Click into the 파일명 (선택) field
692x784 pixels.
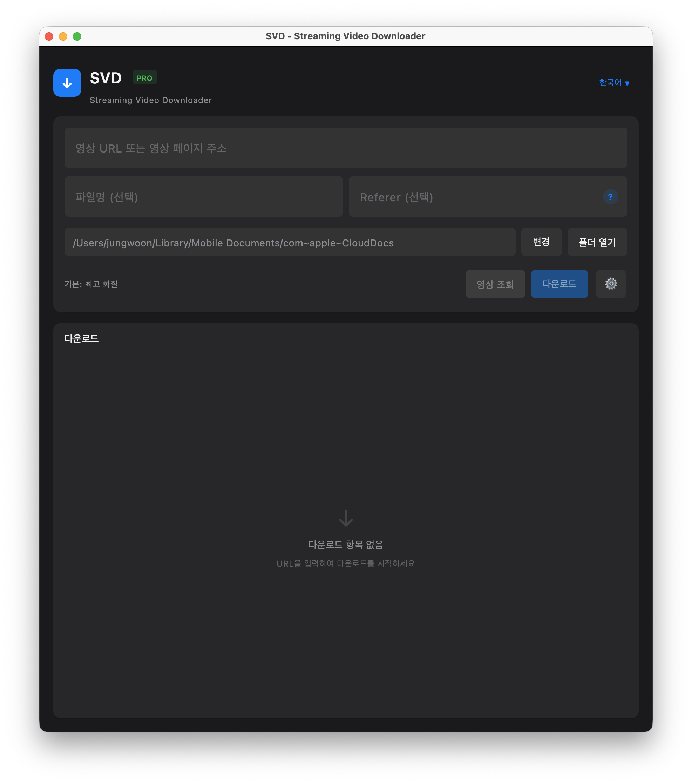pyautogui.click(x=203, y=197)
